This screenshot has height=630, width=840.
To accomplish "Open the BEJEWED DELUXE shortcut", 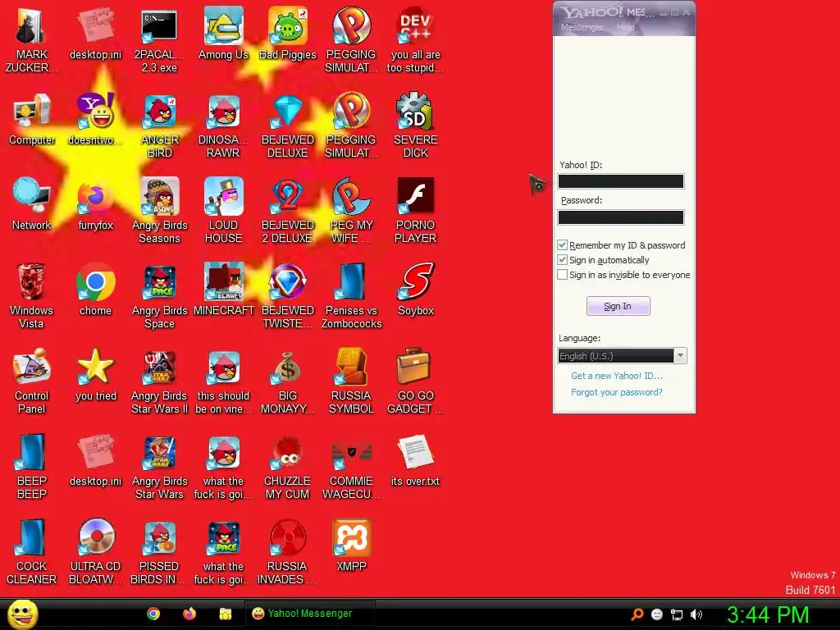I will click(x=288, y=126).
